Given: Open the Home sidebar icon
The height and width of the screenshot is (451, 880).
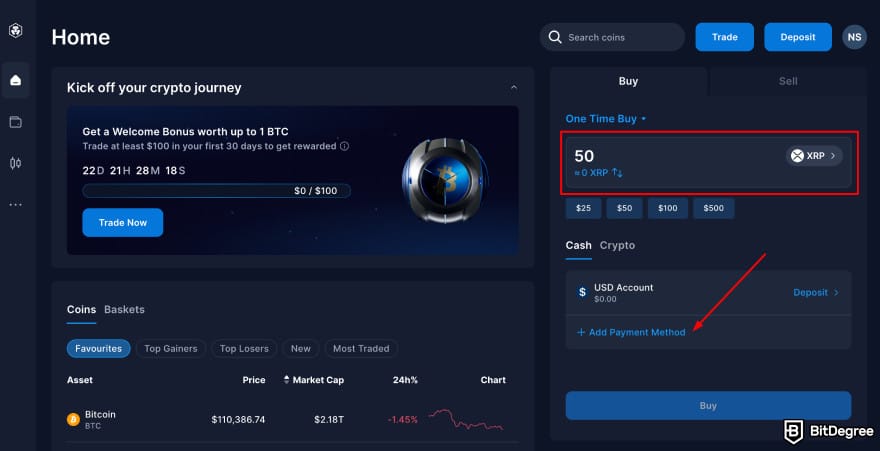Looking at the screenshot, I should 16,80.
